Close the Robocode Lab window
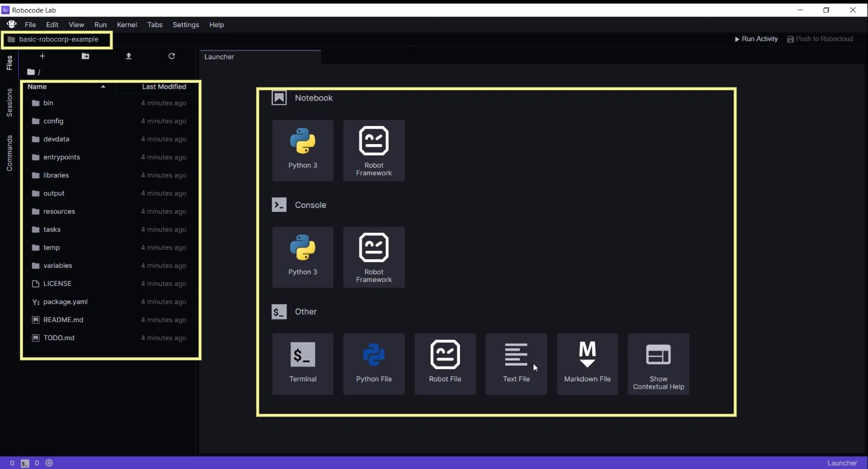The width and height of the screenshot is (868, 469). tap(853, 10)
